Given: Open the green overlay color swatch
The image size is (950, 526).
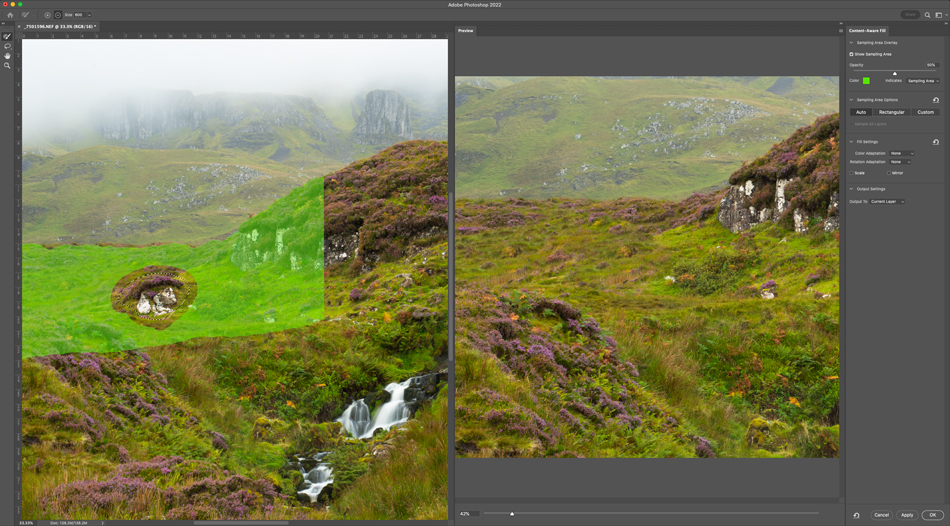Looking at the screenshot, I should point(866,80).
